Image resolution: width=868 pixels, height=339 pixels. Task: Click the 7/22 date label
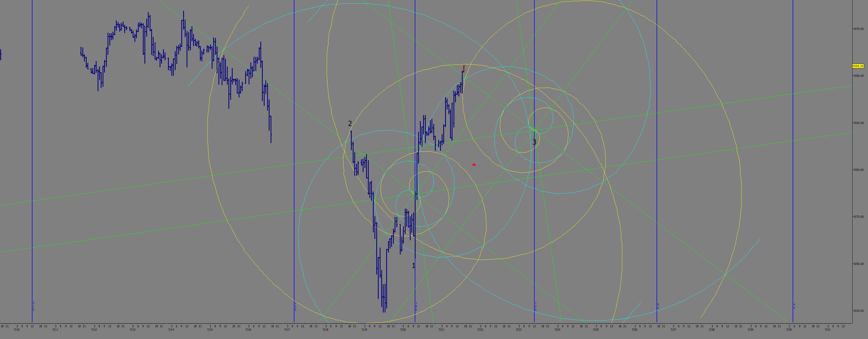point(480,330)
